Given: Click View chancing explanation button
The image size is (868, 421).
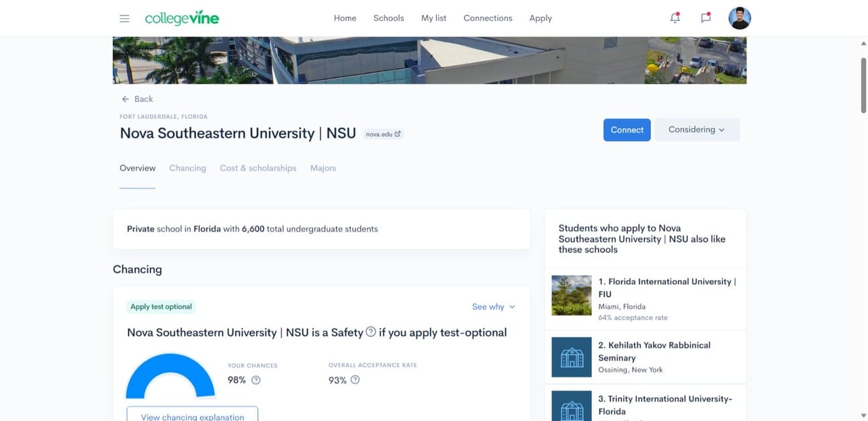Looking at the screenshot, I should pos(192,414).
